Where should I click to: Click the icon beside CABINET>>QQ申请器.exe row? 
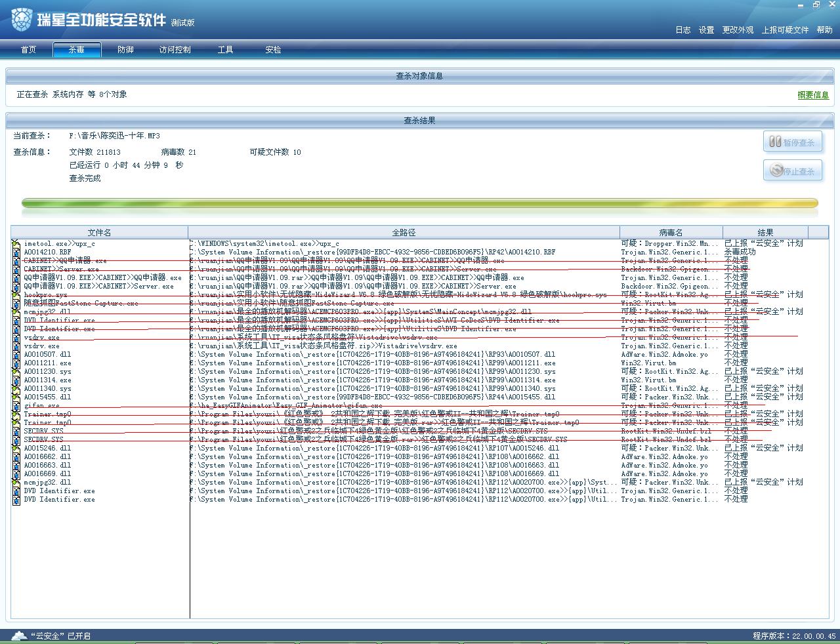point(16,261)
